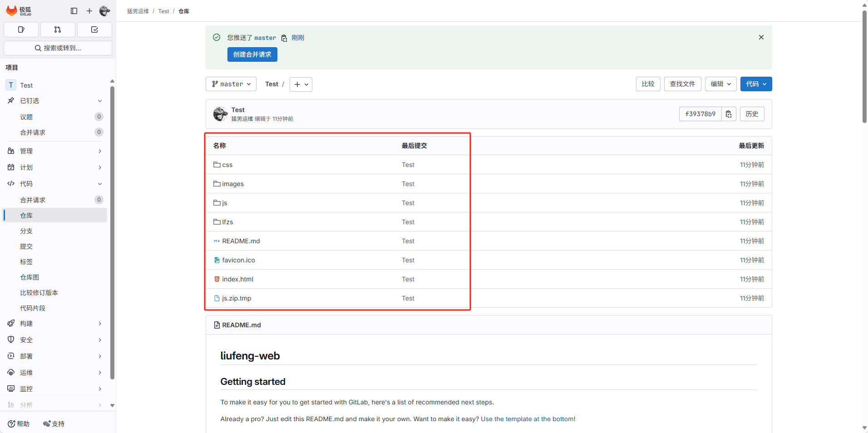The height and width of the screenshot is (433, 868).
Task: Open commit history via 历史 button
Action: click(x=752, y=114)
